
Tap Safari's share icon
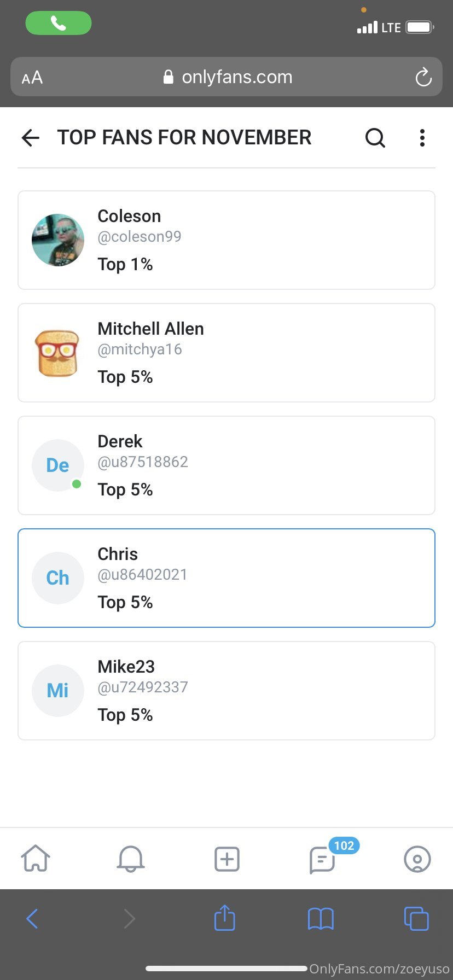tap(224, 918)
